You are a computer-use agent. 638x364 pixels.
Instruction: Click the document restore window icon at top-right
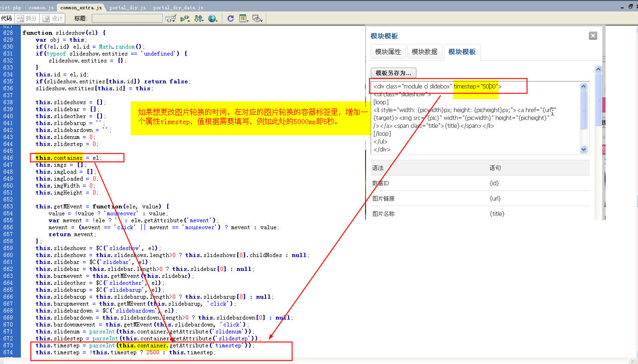pos(630,6)
